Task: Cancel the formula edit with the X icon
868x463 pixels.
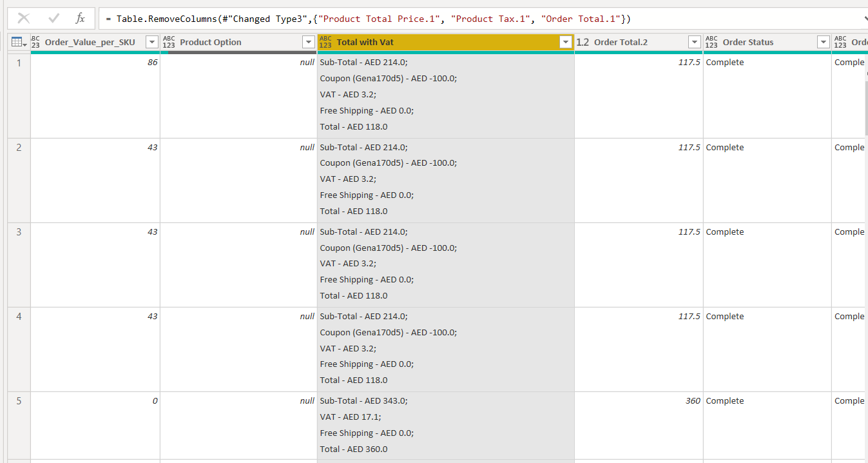Action: [24, 19]
